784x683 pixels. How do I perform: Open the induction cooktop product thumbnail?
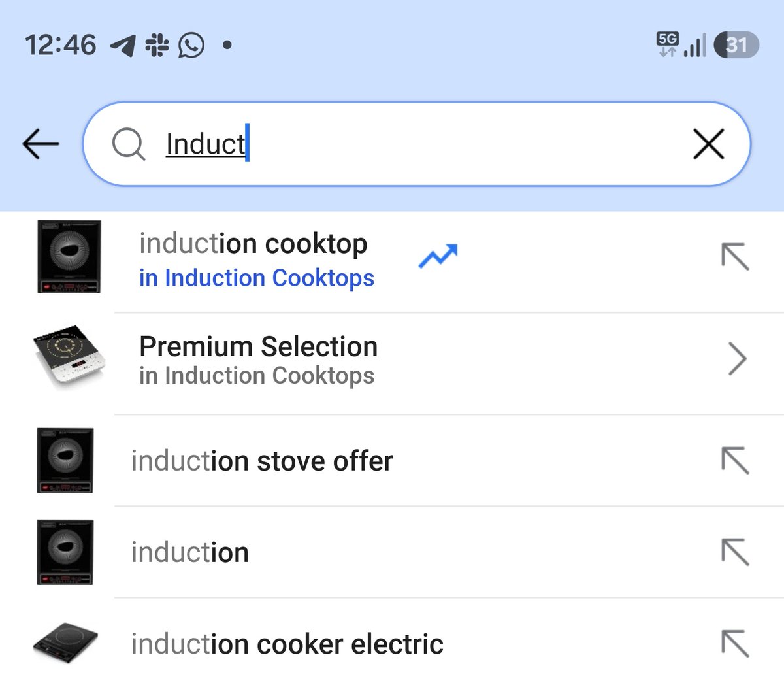[x=69, y=257]
